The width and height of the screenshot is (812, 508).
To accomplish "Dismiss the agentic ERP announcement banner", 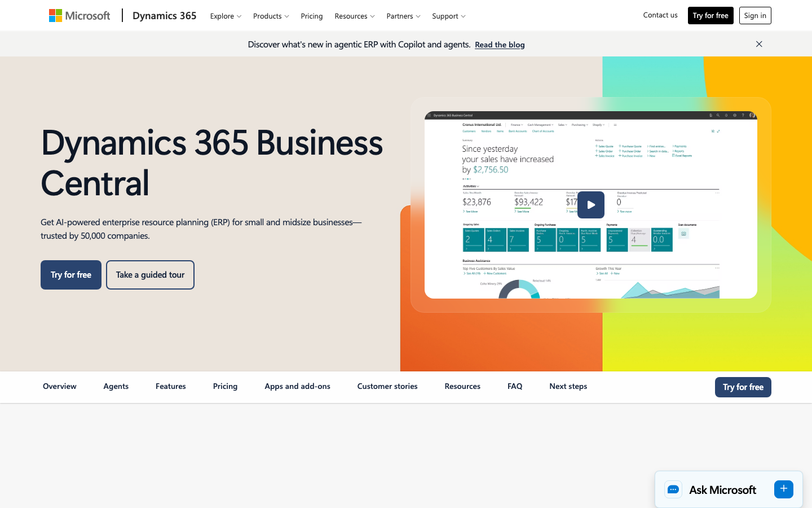I will tap(759, 44).
